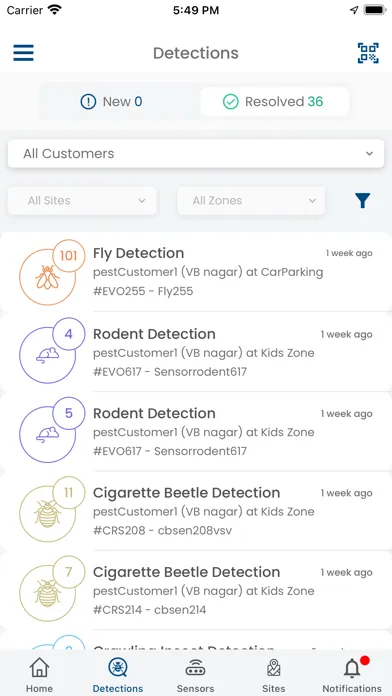This screenshot has width=392, height=696.
Task: Expand the All Customers dropdown
Action: pos(196,154)
